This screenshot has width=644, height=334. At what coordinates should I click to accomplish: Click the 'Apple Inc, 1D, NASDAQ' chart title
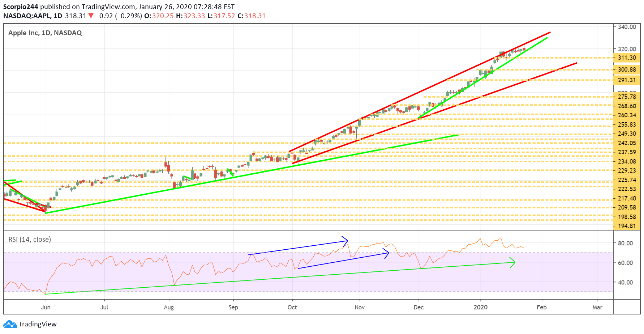45,33
